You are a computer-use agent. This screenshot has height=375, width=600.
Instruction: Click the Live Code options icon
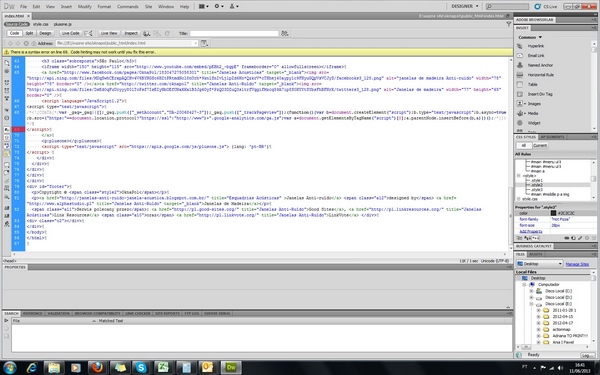point(88,33)
